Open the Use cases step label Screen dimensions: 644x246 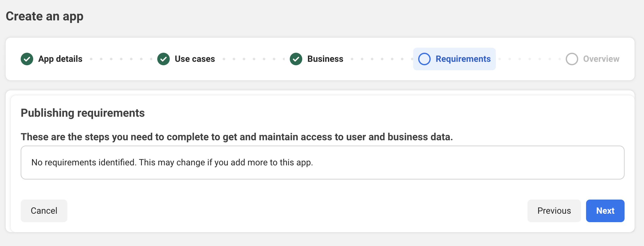(x=195, y=59)
